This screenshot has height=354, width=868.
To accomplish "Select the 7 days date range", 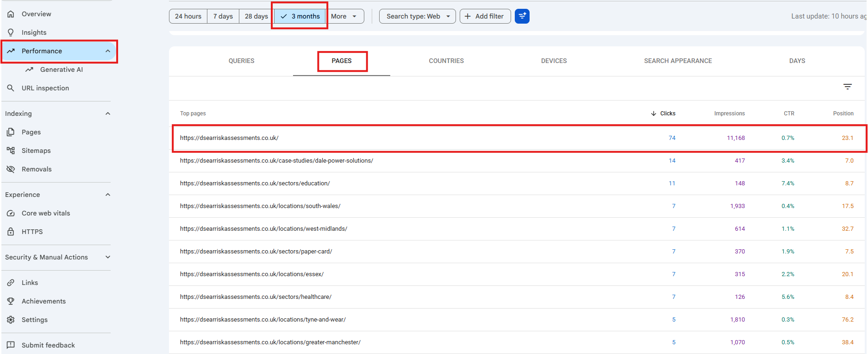I will coord(223,16).
